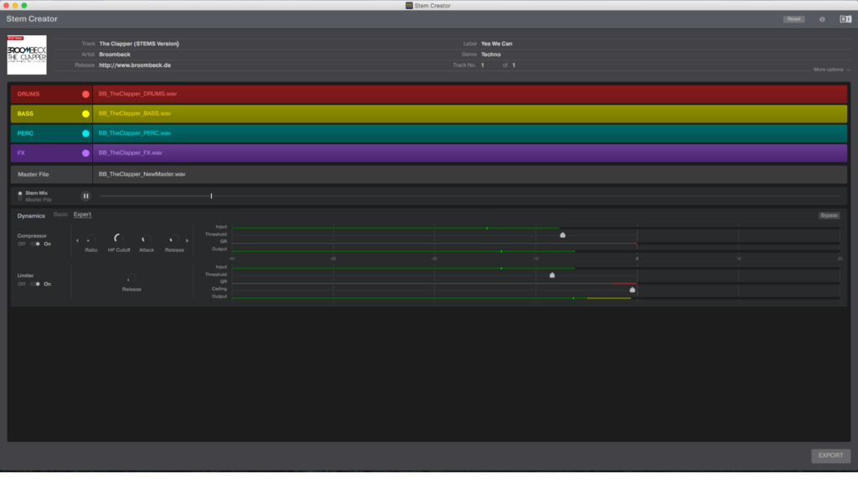Pick the PERC stem cyan color dot
The height and width of the screenshot is (504, 858).
tap(86, 133)
